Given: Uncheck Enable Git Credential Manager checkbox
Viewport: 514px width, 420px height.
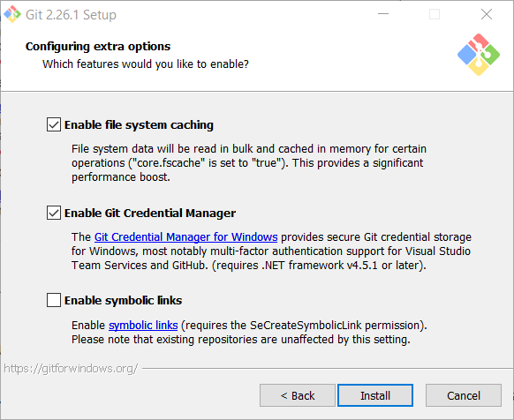Looking at the screenshot, I should click(x=54, y=213).
